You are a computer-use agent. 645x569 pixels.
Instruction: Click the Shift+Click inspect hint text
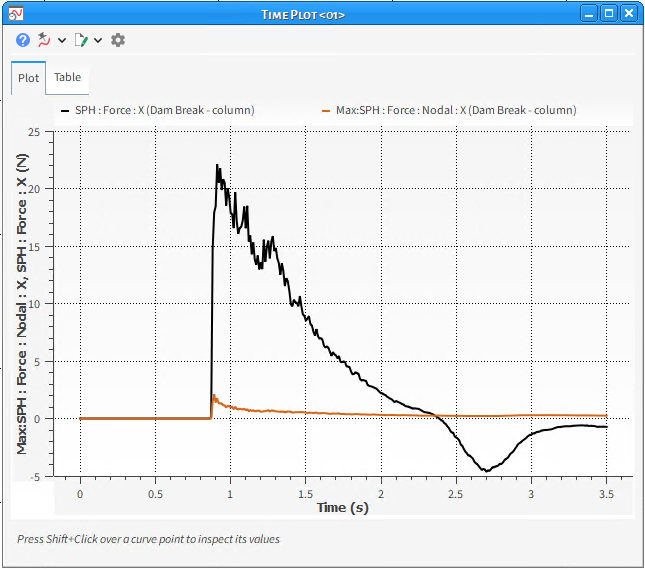pyautogui.click(x=148, y=539)
